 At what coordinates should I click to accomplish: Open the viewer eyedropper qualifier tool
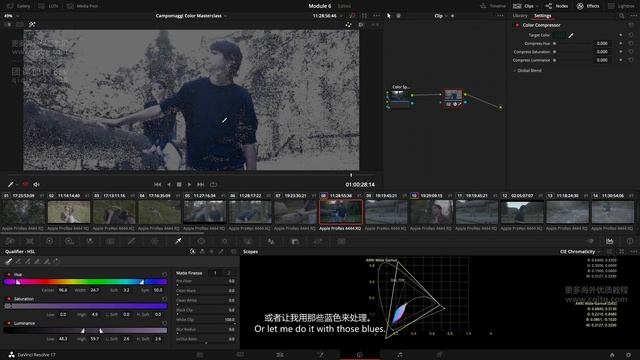11,184
